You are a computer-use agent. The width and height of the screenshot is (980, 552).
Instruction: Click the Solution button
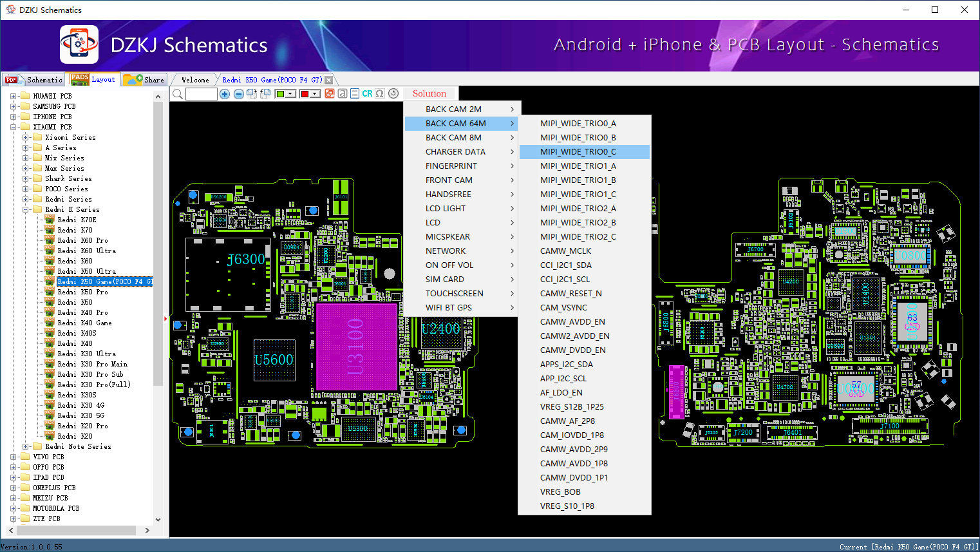429,94
